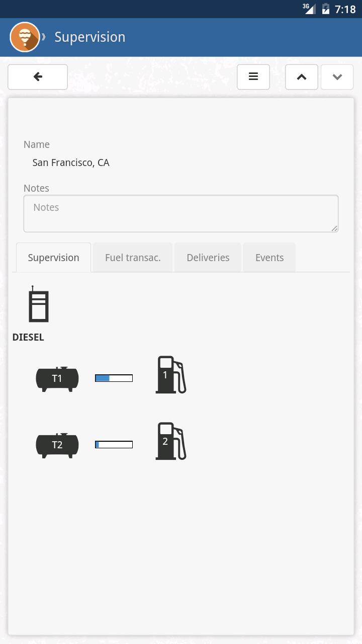The width and height of the screenshot is (362, 644).
Task: Open tank T2 icon
Action: click(x=57, y=445)
